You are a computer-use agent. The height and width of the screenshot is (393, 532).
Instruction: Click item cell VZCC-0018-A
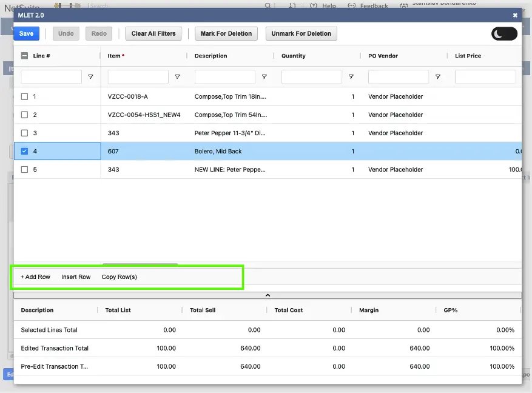(127, 96)
